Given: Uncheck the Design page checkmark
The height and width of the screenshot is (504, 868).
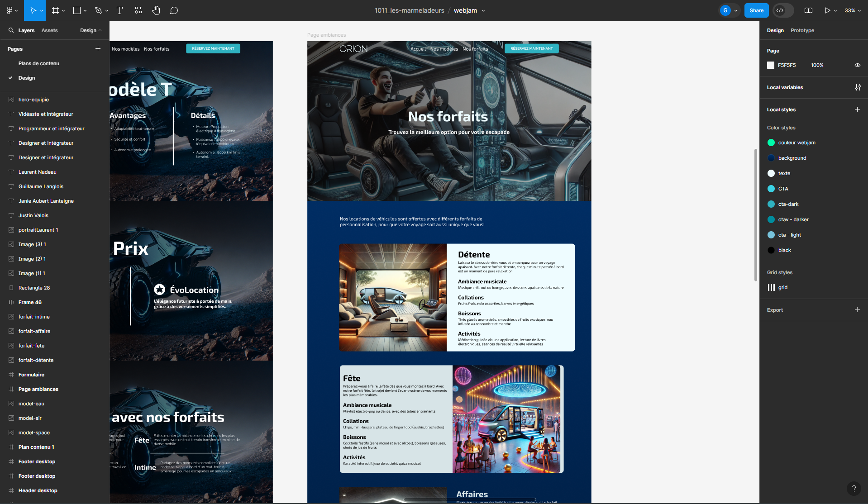Looking at the screenshot, I should tap(10, 78).
